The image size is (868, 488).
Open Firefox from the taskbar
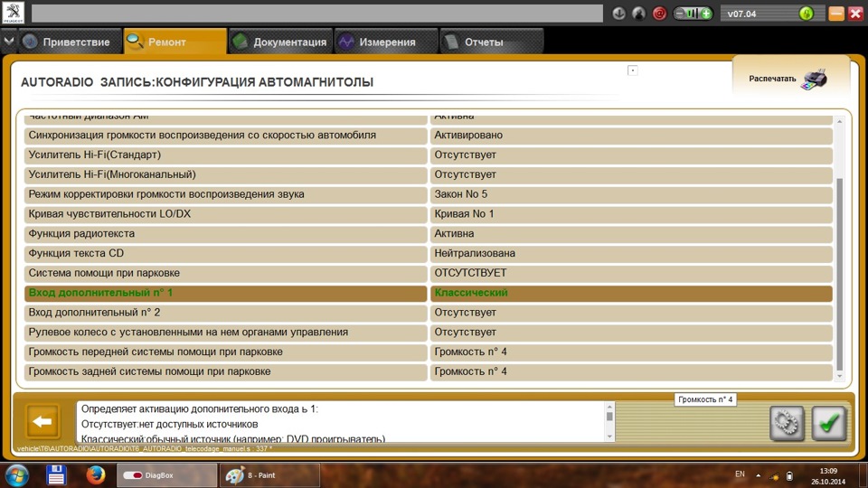click(95, 474)
